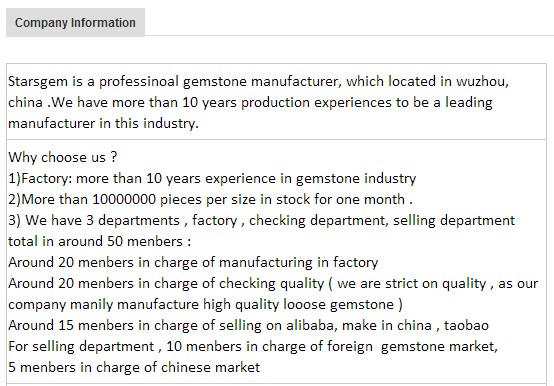The width and height of the screenshot is (554, 386).
Task: Click the word 'Starsgem' in the intro
Action: pyautogui.click(x=38, y=82)
